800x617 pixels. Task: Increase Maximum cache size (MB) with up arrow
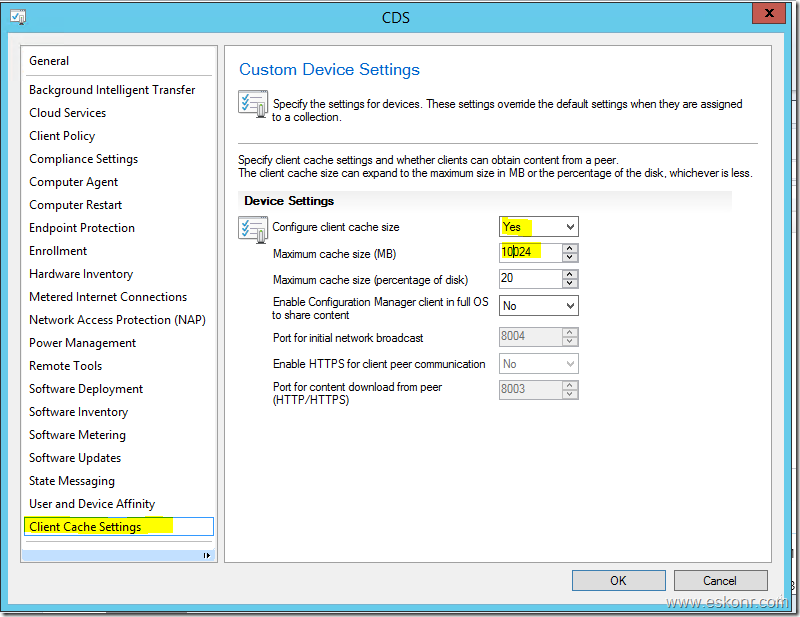click(569, 248)
